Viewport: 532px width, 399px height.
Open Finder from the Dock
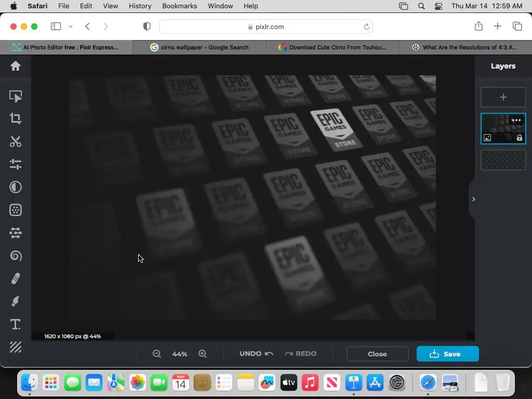coord(30,383)
